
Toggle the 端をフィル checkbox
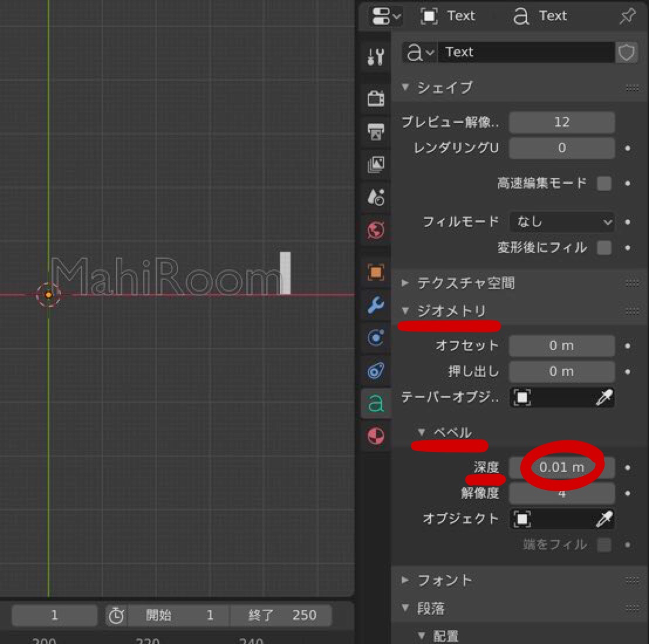tap(604, 544)
